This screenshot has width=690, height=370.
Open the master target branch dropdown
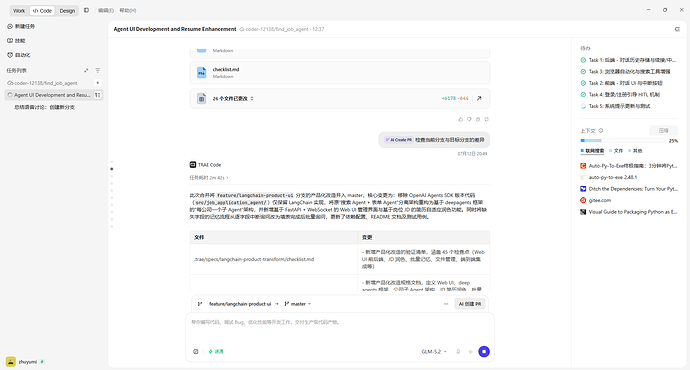point(298,304)
